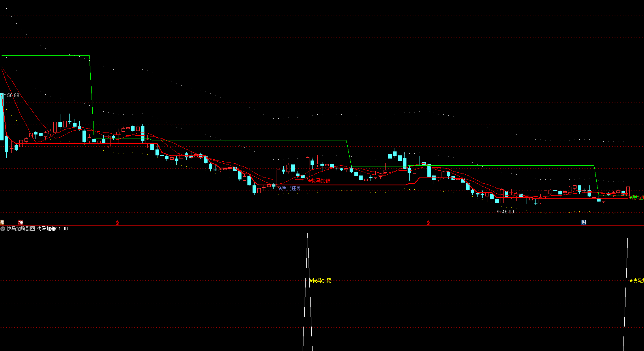The height and width of the screenshot is (351, 644).
Task: Click the 快马加鞭: 1.00 value label
Action: pyautogui.click(x=52, y=229)
